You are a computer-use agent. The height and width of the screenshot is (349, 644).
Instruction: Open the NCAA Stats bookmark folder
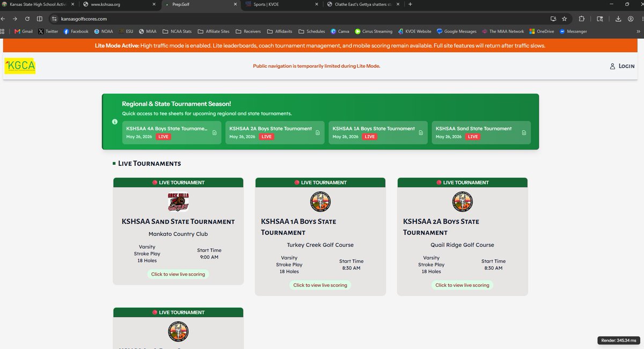[177, 31]
